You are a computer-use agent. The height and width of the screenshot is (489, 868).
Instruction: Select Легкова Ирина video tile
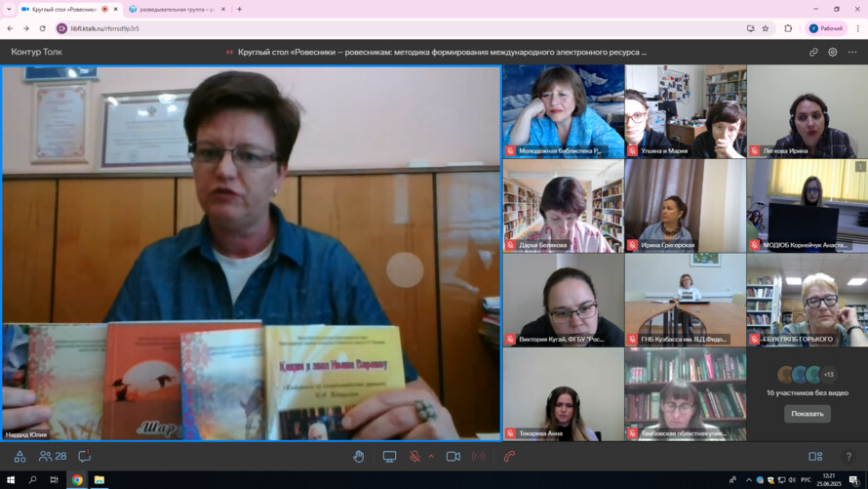[807, 111]
